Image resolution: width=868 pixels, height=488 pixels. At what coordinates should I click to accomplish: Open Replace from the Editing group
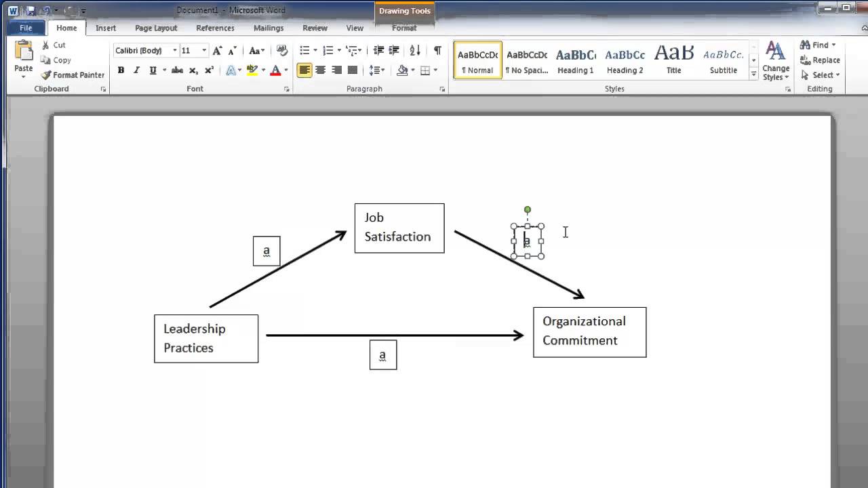(x=820, y=60)
